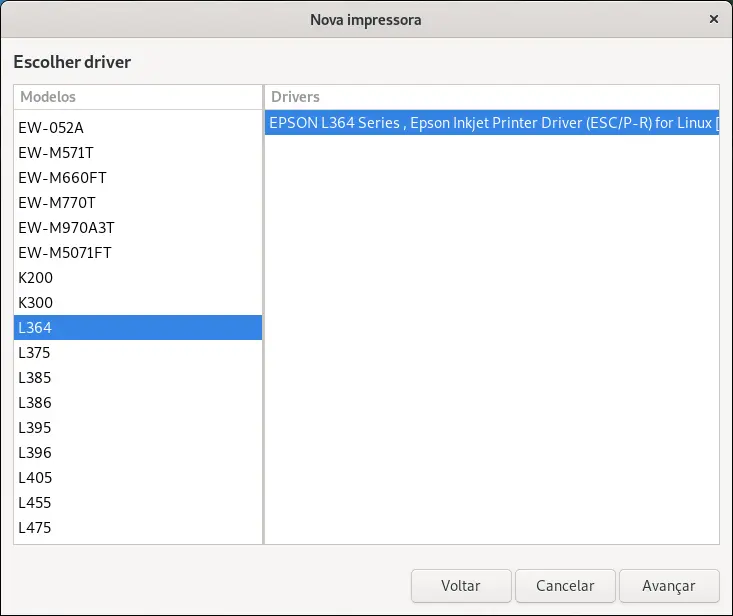Choose the L395 model
This screenshot has width=733, height=616.
[x=138, y=428]
